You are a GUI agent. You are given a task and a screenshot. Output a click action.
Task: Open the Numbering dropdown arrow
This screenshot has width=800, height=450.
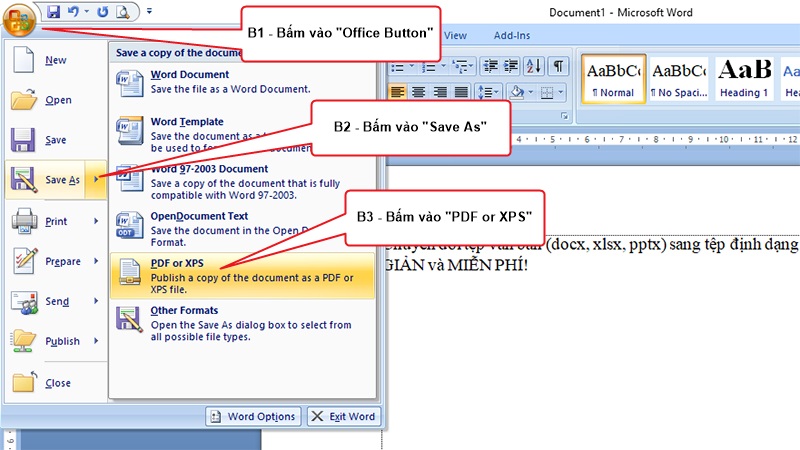tap(443, 67)
